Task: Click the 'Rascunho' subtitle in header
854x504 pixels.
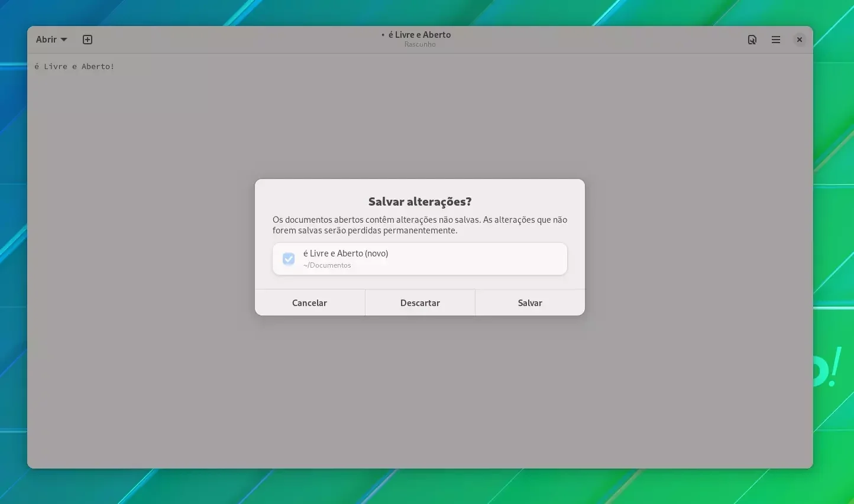Action: click(420, 44)
